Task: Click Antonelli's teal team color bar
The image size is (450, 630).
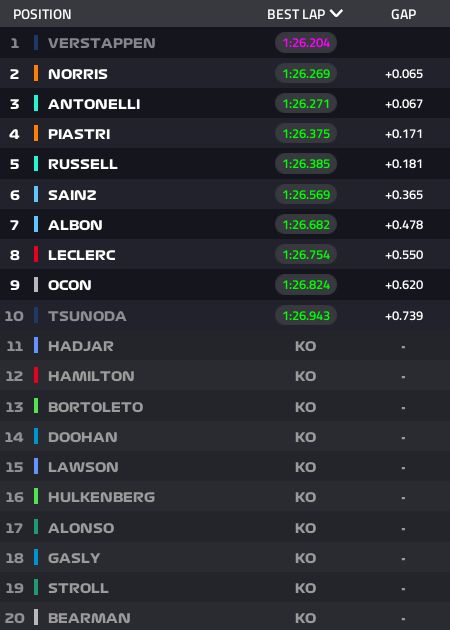Action: tap(36, 104)
